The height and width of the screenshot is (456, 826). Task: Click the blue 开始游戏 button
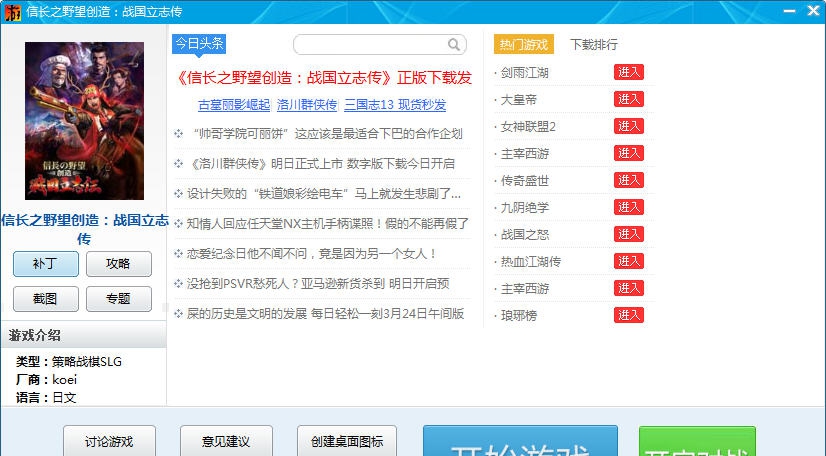click(520, 441)
